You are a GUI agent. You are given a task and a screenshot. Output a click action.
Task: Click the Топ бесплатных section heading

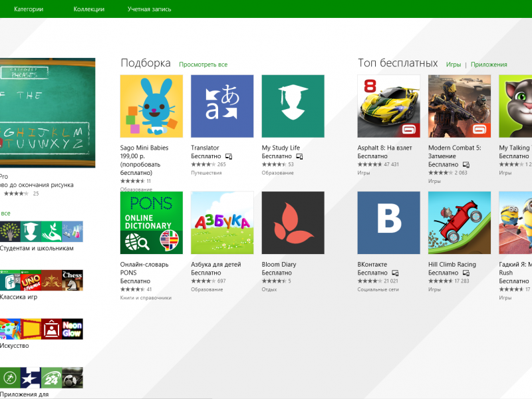click(398, 63)
